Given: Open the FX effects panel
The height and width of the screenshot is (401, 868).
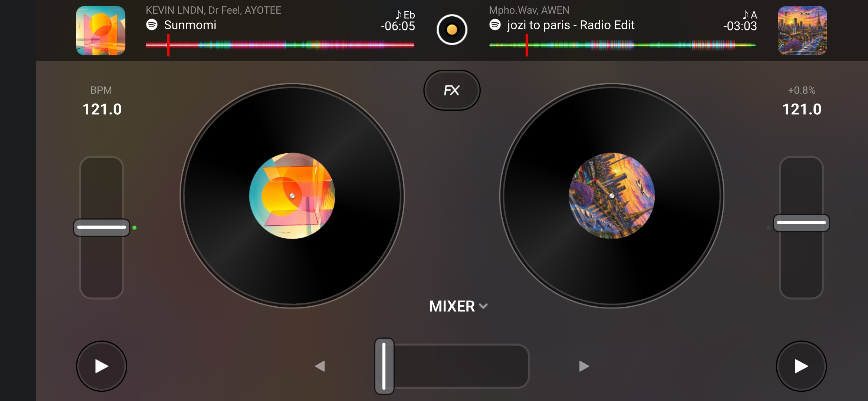Looking at the screenshot, I should (x=452, y=90).
